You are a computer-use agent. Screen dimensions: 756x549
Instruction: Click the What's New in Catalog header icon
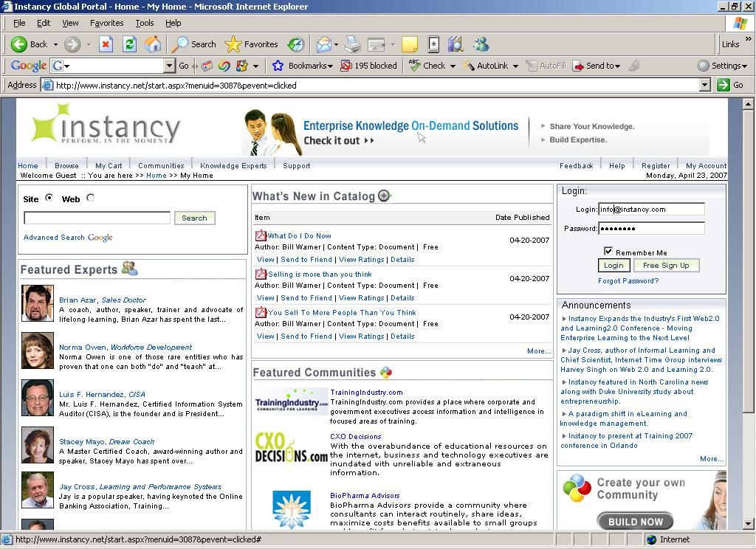click(384, 196)
